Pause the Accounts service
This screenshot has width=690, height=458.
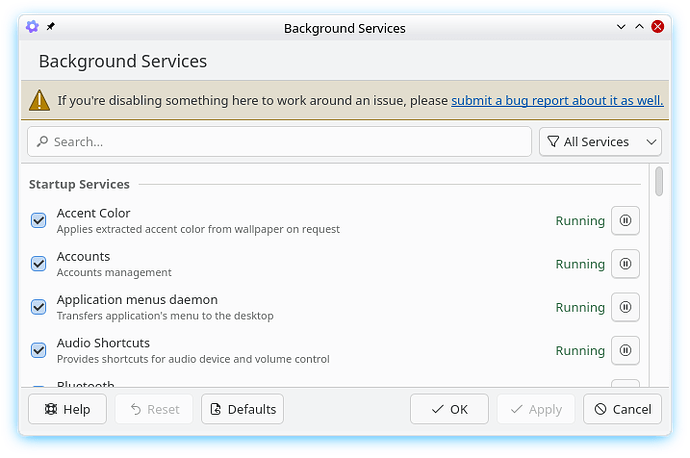625,264
